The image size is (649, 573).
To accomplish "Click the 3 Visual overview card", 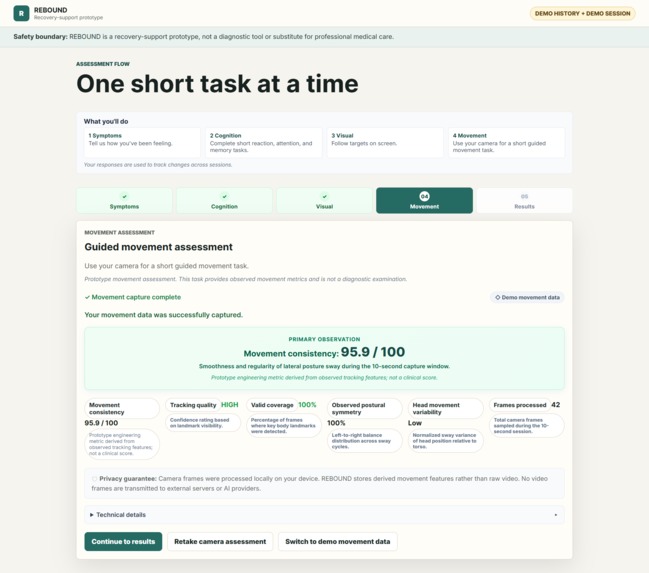I will 385,142.
